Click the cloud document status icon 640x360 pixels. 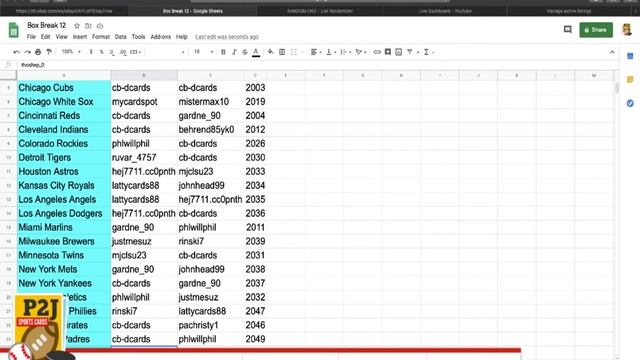pos(100,26)
